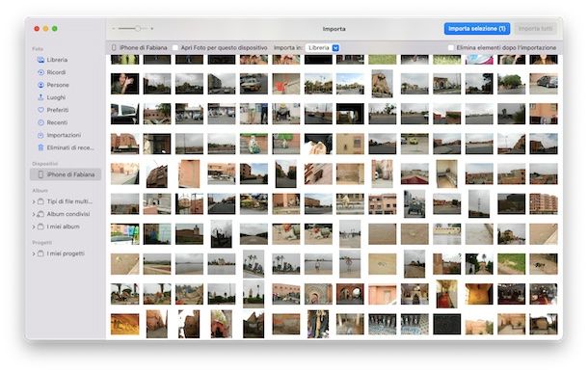Select the woman gesturing photo thumbnail
The height and width of the screenshot is (373, 588).
[125, 84]
